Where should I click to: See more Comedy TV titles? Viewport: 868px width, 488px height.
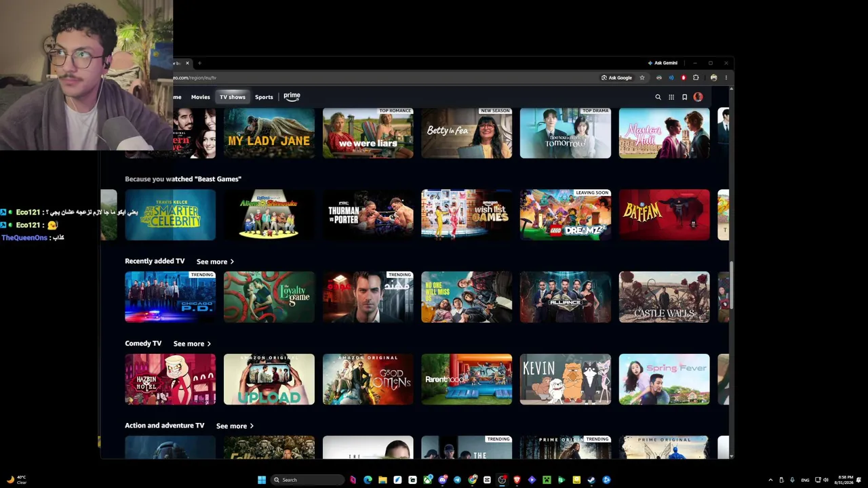pyautogui.click(x=192, y=344)
